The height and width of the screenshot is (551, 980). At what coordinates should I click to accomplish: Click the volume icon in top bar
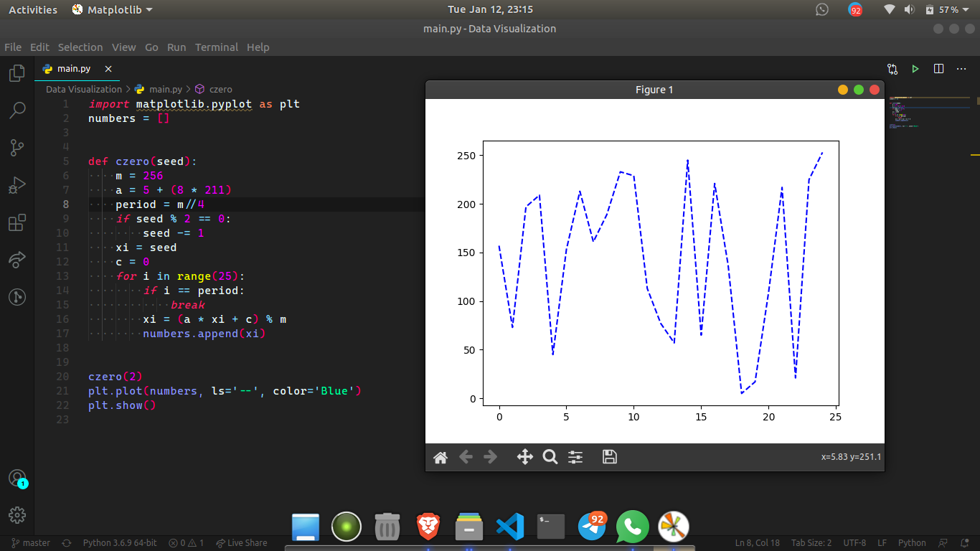[910, 10]
